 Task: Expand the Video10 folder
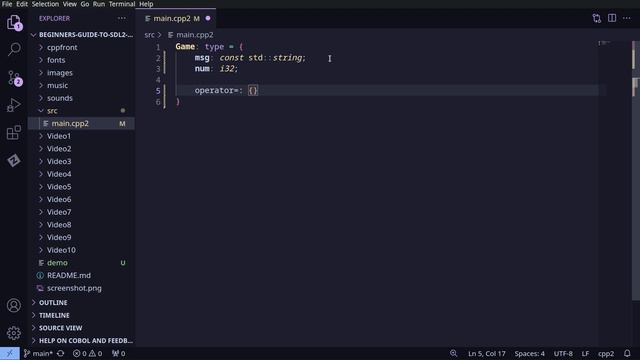[82, 250]
